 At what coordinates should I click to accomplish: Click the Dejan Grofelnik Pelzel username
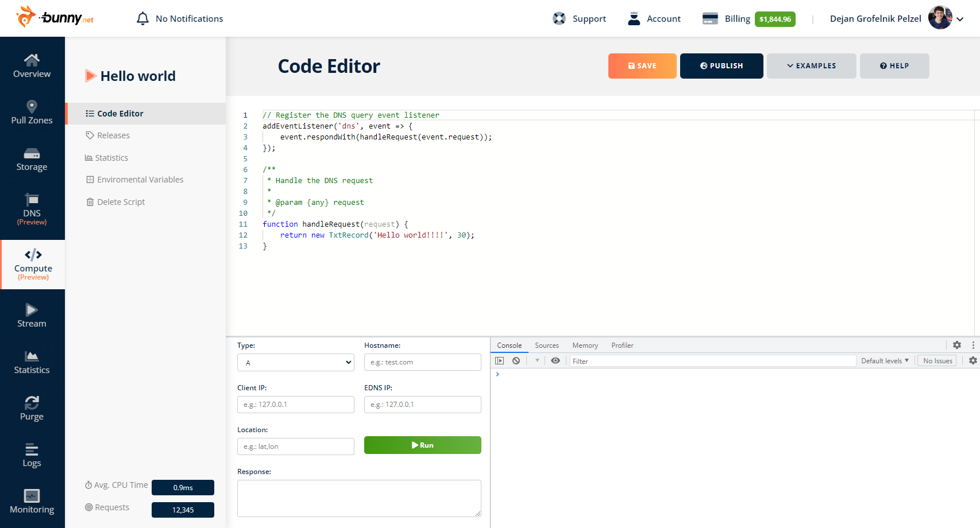point(875,18)
